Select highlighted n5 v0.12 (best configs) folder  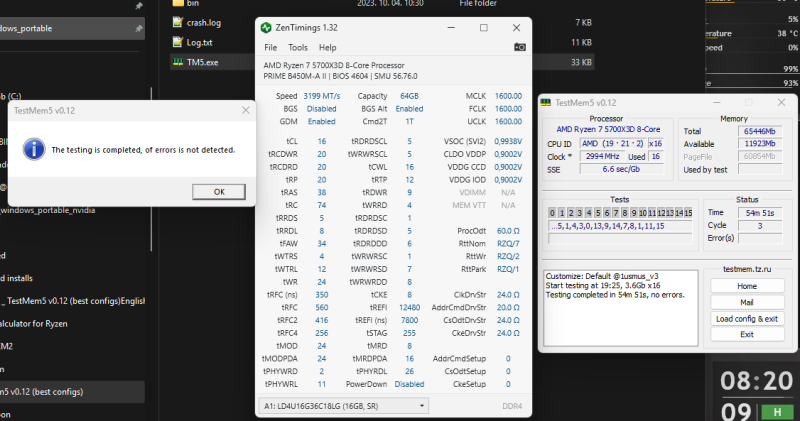point(72,392)
